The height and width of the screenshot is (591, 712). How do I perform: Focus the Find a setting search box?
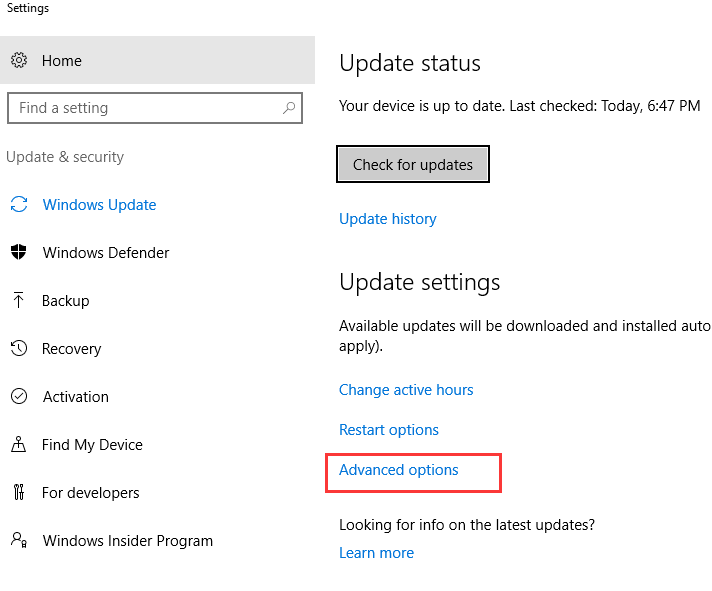tap(145, 108)
